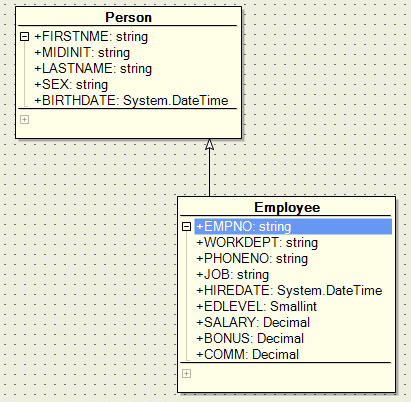This screenshot has width=411, height=402.
Task: Select the BONUS Decimal attribute
Action: [250, 338]
